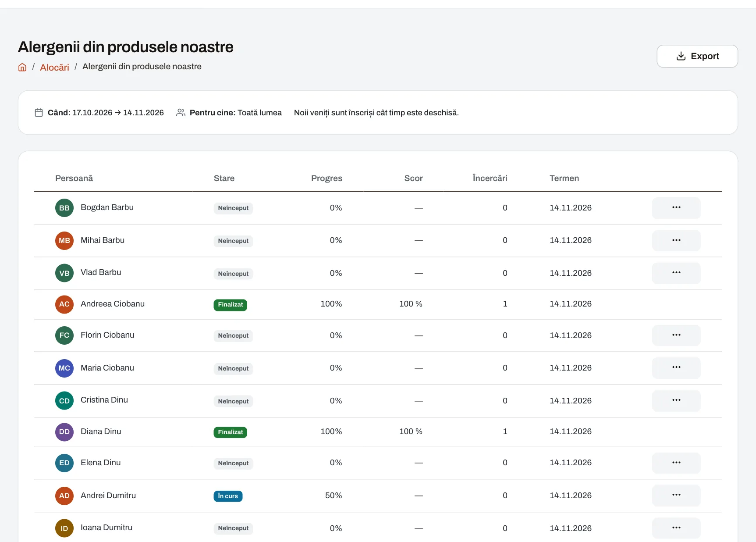
Task: Click the În curs badge for Andrei Dumitru
Action: point(228,496)
